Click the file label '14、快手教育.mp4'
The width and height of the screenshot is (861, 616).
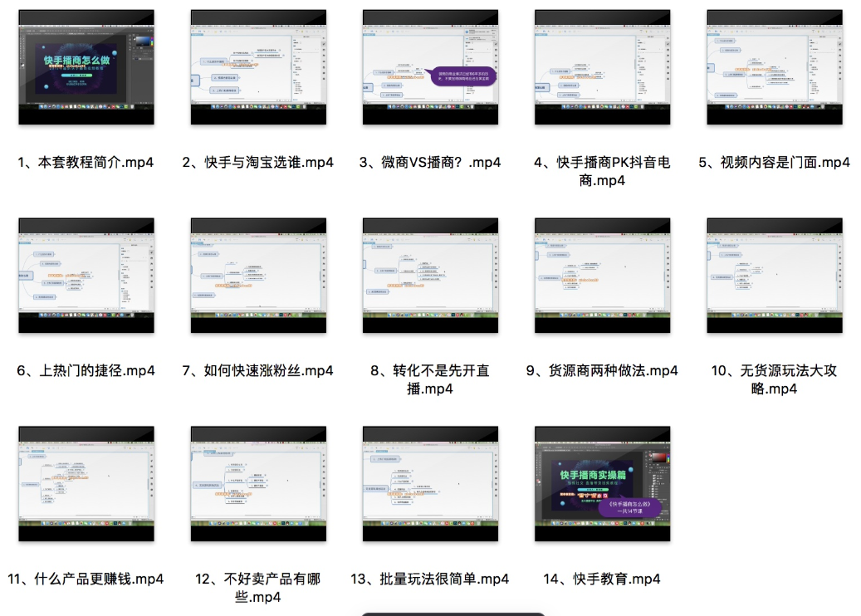pos(602,579)
